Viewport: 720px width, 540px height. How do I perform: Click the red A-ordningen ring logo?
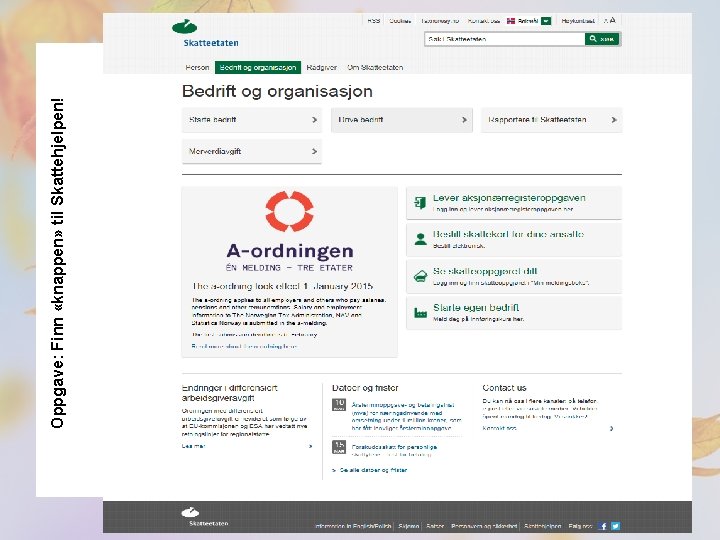pos(289,211)
